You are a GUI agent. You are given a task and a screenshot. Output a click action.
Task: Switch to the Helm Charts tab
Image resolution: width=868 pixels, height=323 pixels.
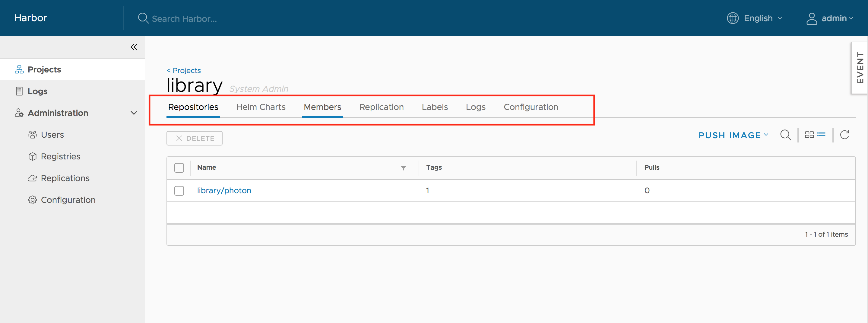(261, 107)
